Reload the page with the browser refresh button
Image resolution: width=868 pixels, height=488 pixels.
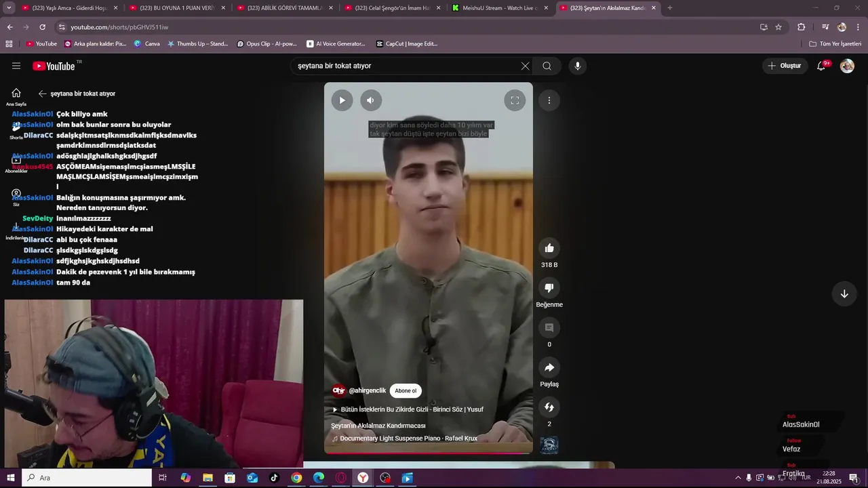(x=42, y=27)
